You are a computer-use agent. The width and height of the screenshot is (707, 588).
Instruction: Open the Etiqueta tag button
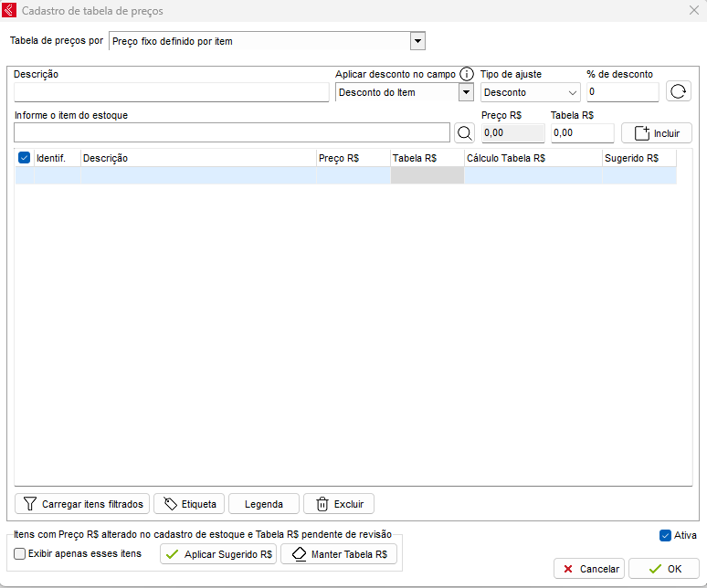coord(189,504)
